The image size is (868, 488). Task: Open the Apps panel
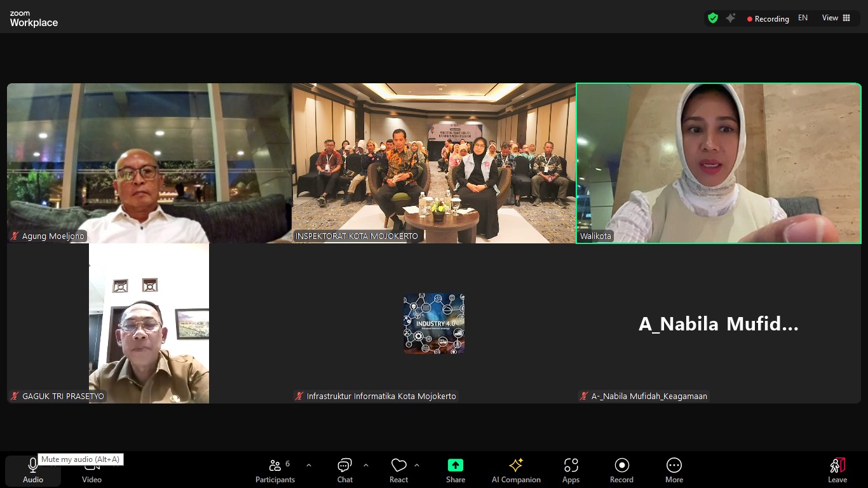click(x=571, y=470)
